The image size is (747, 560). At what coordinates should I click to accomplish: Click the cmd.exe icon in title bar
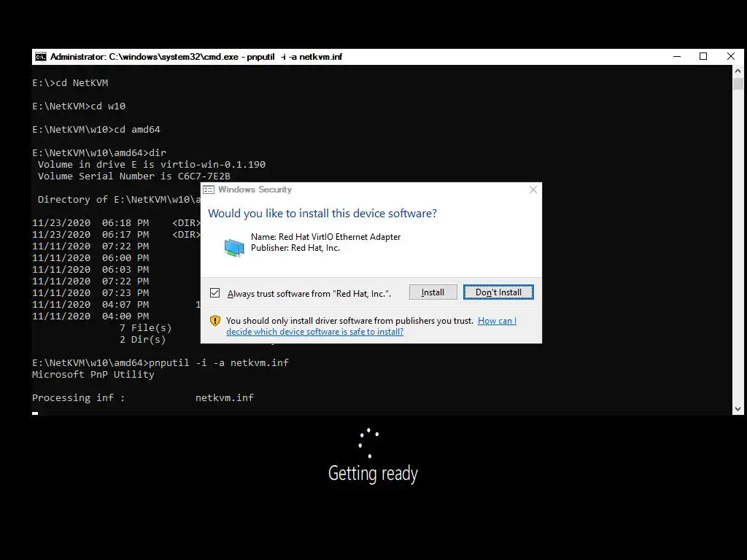pyautogui.click(x=41, y=57)
